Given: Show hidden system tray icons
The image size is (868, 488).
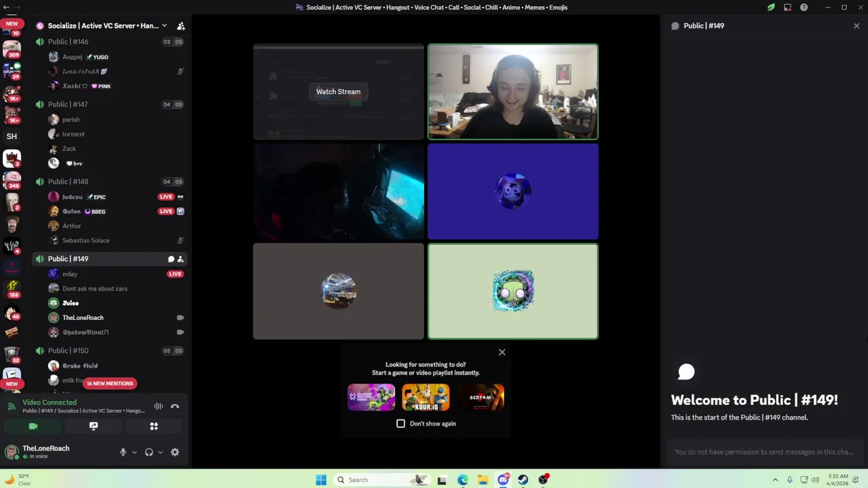Looking at the screenshot, I should coord(775,480).
